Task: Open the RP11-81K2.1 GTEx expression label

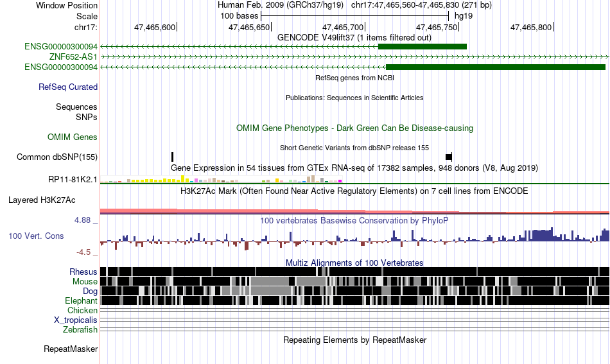Action: (73, 180)
